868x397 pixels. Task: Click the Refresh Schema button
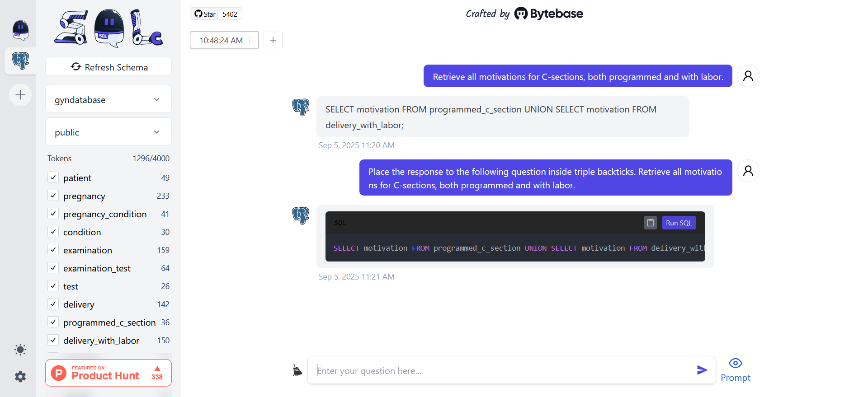[x=108, y=67]
